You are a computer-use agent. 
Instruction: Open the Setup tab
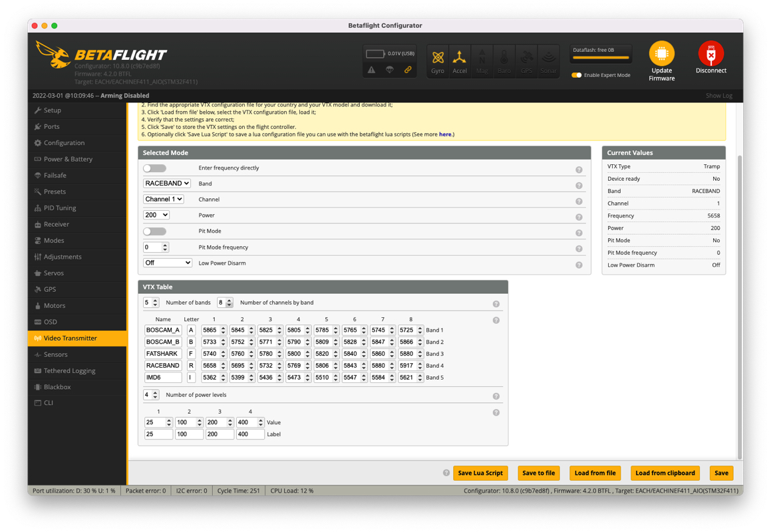point(77,110)
